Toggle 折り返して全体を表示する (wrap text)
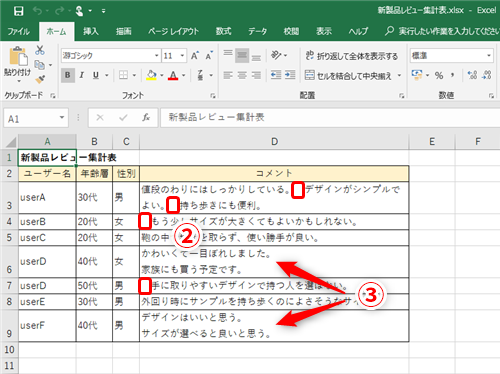500x374 pixels. (x=352, y=56)
